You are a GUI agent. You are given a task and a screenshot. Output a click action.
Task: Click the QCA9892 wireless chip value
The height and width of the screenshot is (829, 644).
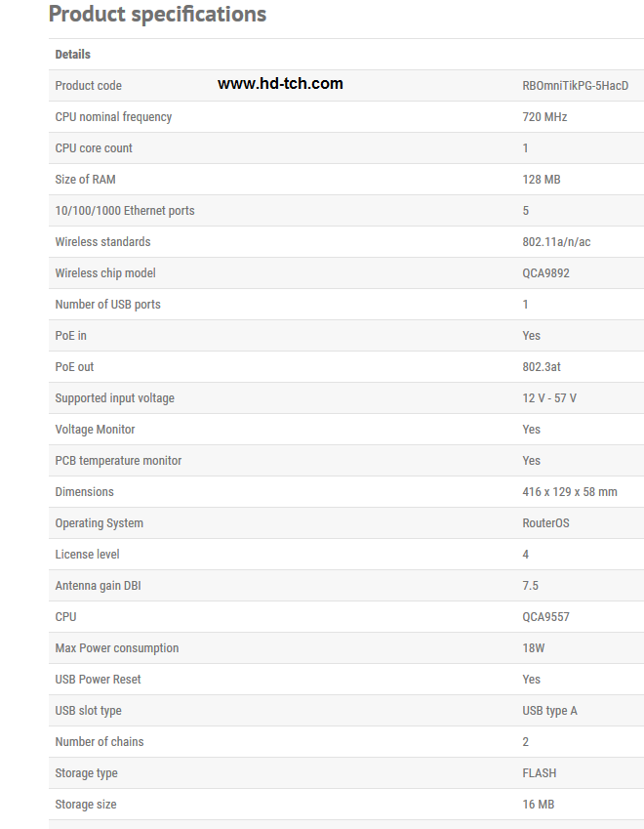[x=545, y=273]
